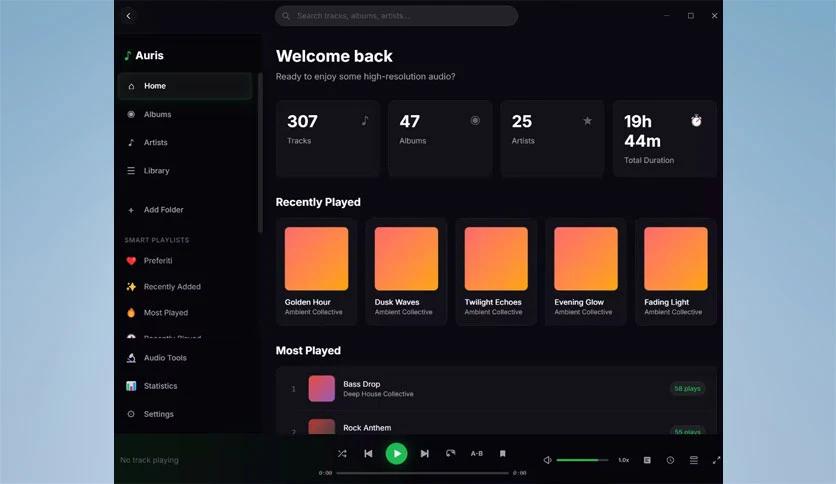Open Artists in the sidebar
This screenshot has height=484, width=836.
[185, 142]
